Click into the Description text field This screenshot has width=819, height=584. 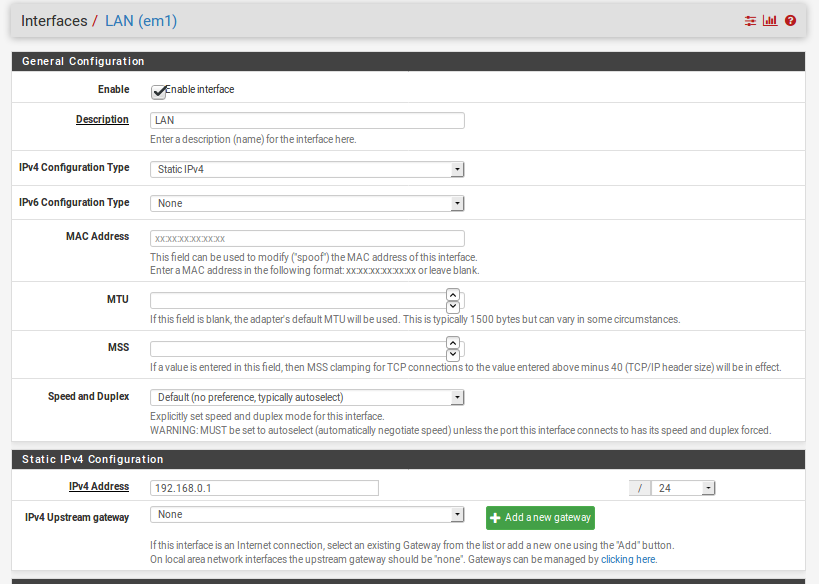coord(307,120)
